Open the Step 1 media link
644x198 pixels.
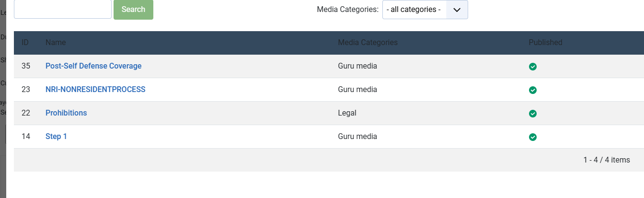[x=56, y=137]
